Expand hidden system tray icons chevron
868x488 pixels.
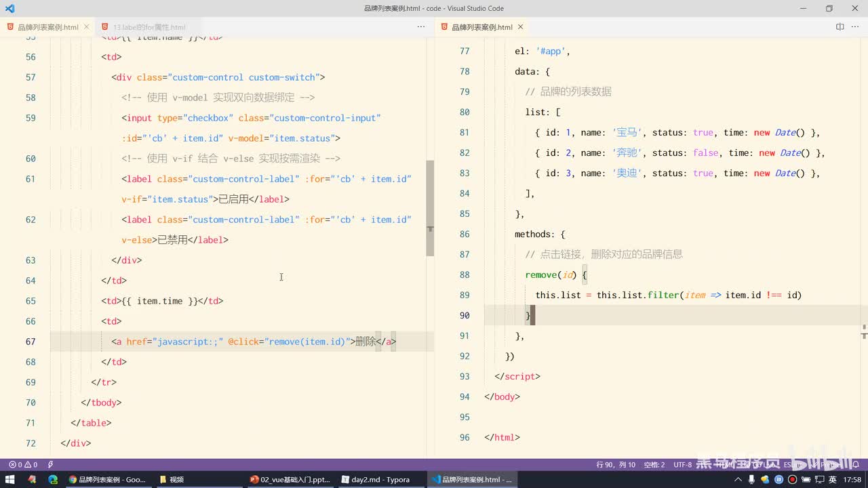[x=739, y=479]
